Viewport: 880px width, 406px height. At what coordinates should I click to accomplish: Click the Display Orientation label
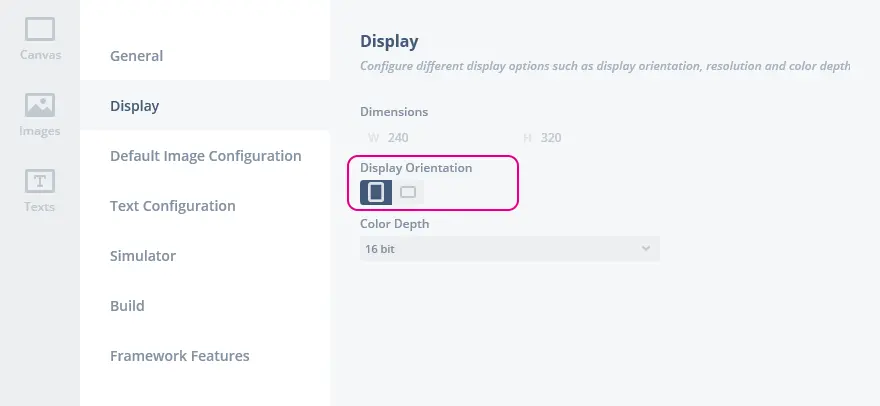(x=416, y=168)
